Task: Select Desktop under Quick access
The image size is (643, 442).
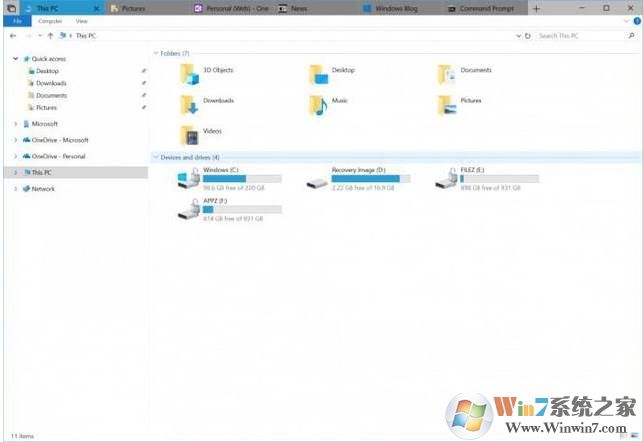Action: tap(43, 71)
